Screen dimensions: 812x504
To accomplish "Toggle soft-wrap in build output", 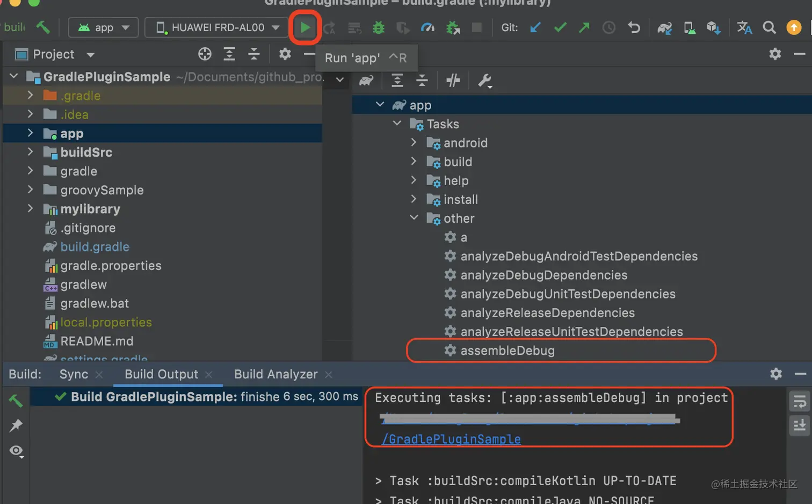I will point(800,401).
